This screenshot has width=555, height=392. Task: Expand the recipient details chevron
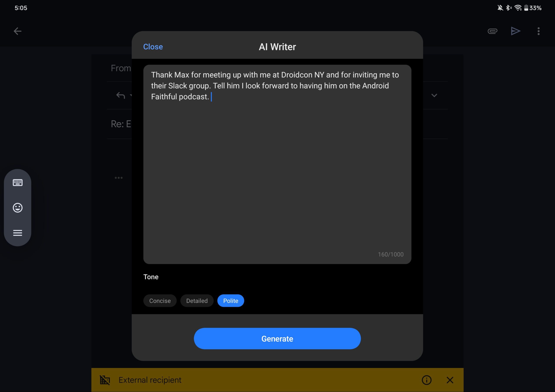coord(434,96)
